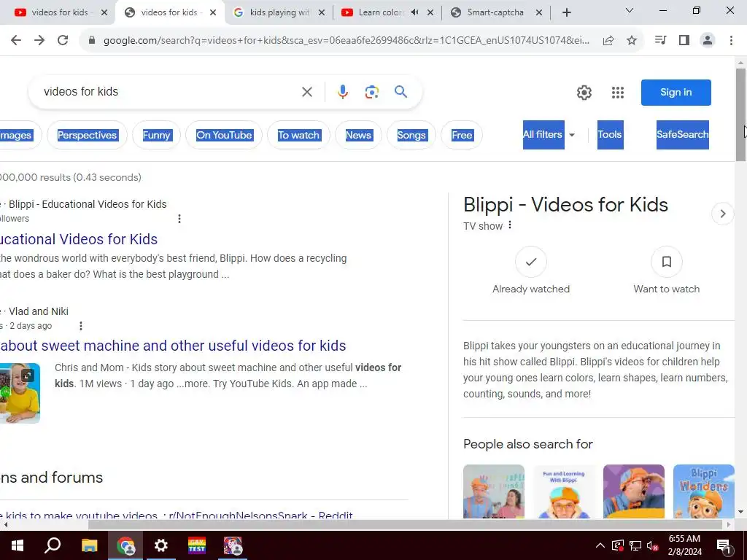Open the notification center icon
The height and width of the screenshot is (560, 747).
pos(723,546)
